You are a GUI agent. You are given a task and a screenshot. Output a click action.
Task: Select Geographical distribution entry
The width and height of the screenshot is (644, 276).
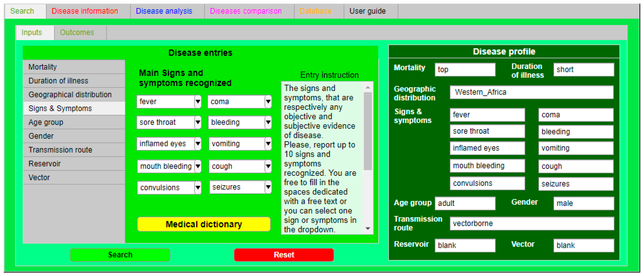point(70,95)
